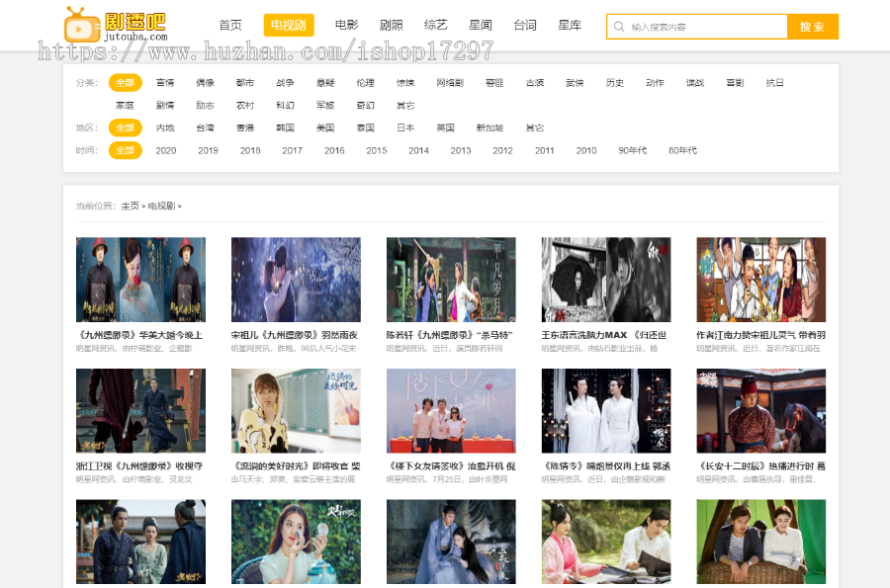Screen dimensions: 890x588
Task: Switch to the 电影 navigation tab
Action: pos(346,26)
